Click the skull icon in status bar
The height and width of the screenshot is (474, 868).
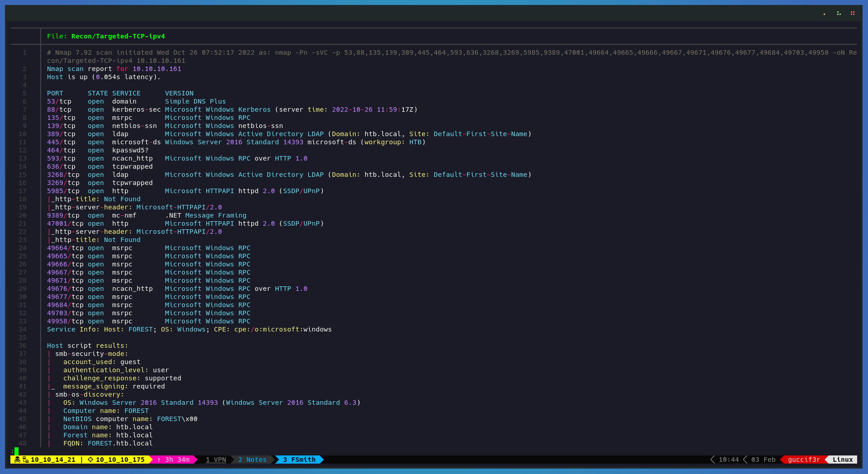coord(17,460)
